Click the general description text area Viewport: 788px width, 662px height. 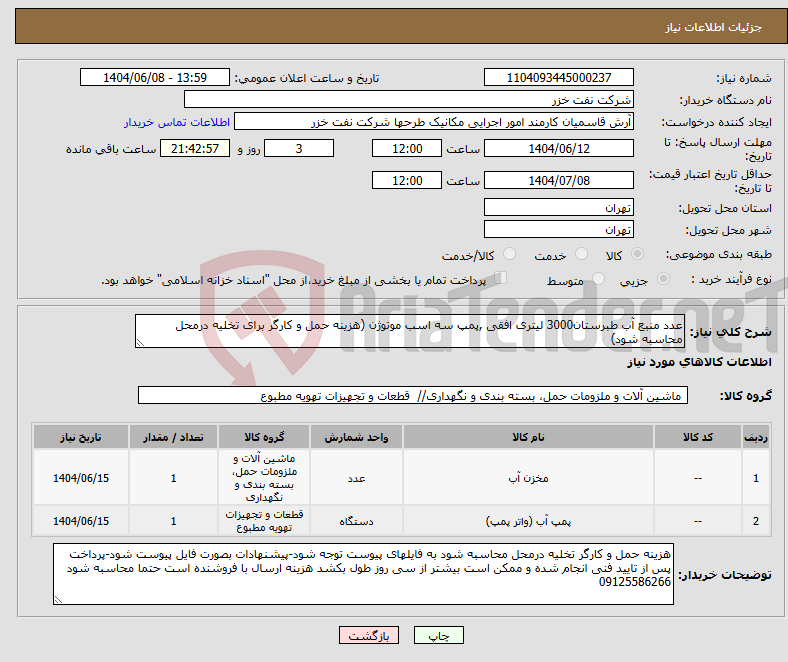click(x=410, y=331)
